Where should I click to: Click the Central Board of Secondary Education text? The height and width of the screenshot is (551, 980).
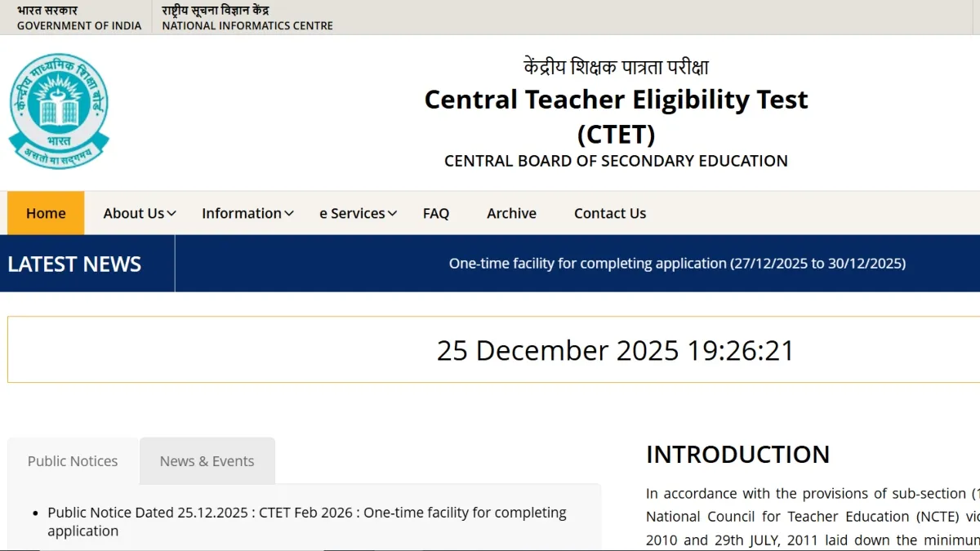616,161
